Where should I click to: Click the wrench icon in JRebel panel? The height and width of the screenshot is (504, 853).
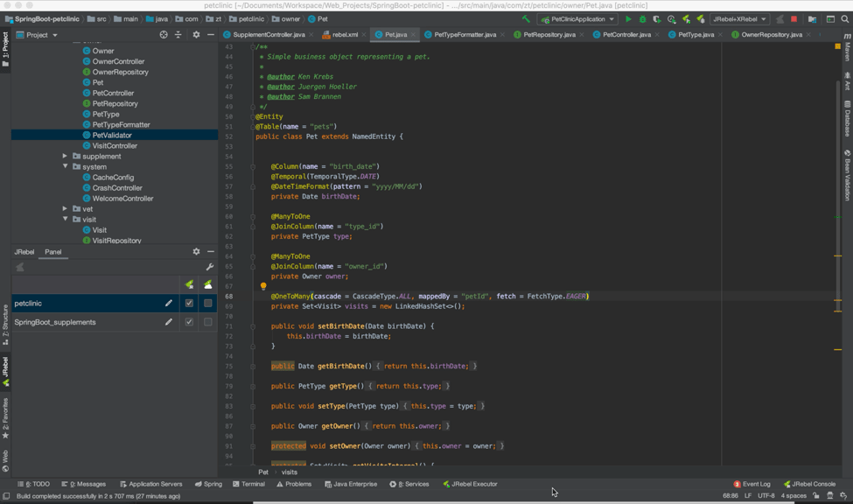pos(209,267)
